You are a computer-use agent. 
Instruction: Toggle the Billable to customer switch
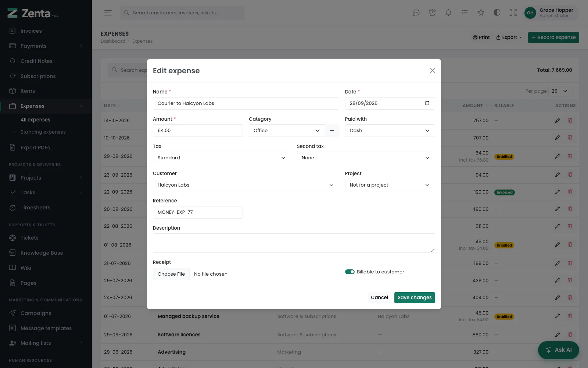(349, 272)
